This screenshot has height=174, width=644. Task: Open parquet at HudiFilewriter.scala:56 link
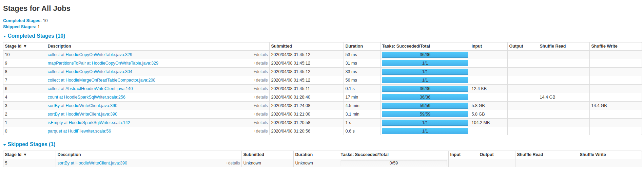tap(79, 131)
